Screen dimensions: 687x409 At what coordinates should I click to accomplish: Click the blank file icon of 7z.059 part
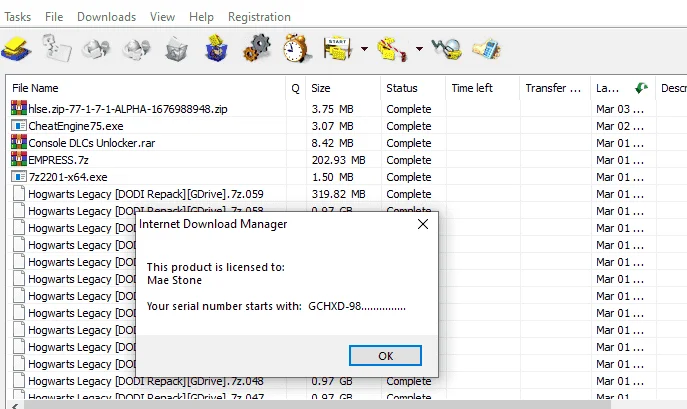[19, 193]
